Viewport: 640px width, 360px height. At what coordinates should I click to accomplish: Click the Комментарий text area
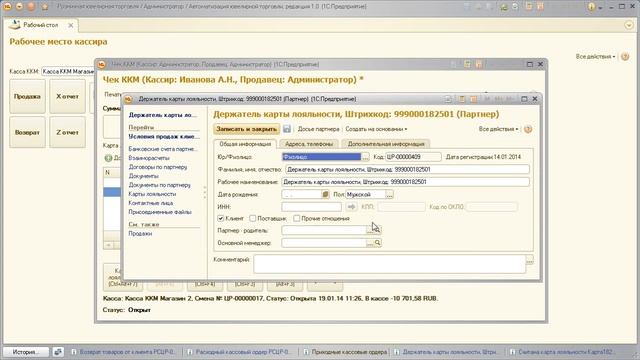[389, 264]
